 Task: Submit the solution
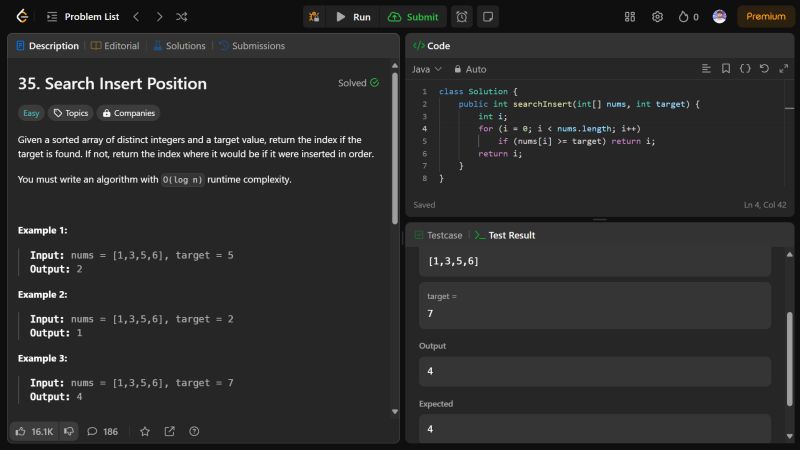(413, 17)
